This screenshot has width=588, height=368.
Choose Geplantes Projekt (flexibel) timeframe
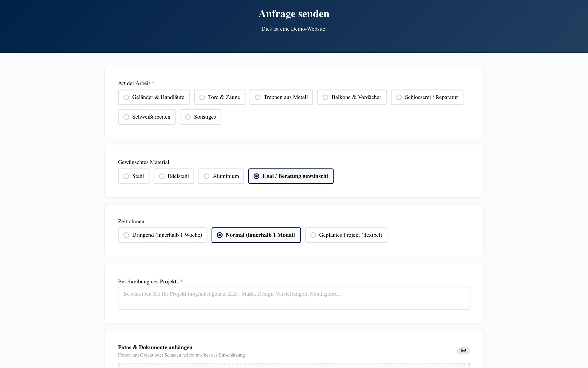click(x=346, y=235)
